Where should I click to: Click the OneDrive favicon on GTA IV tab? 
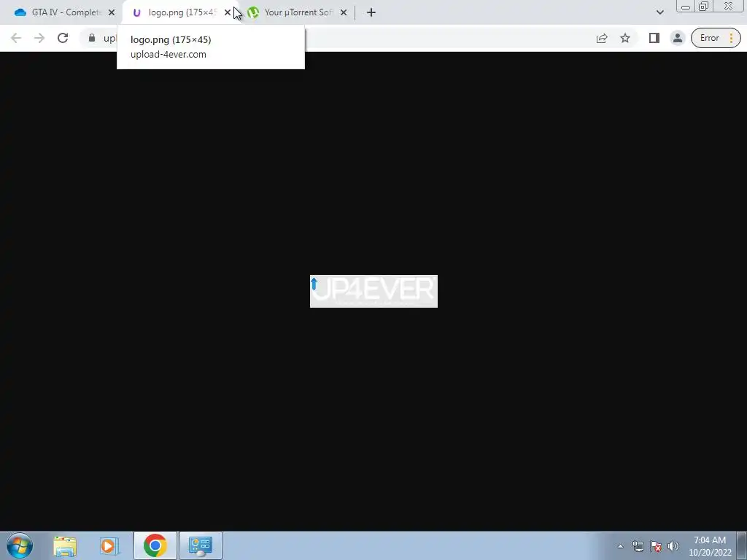coord(20,12)
